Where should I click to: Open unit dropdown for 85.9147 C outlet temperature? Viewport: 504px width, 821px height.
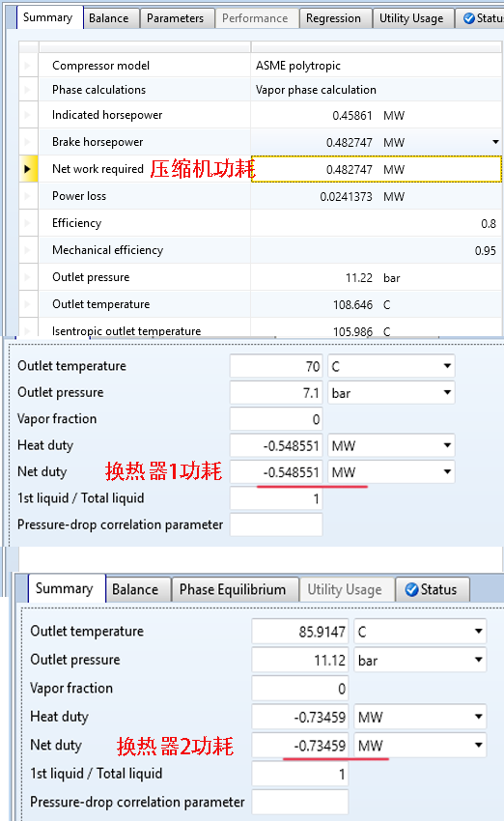(x=478, y=632)
